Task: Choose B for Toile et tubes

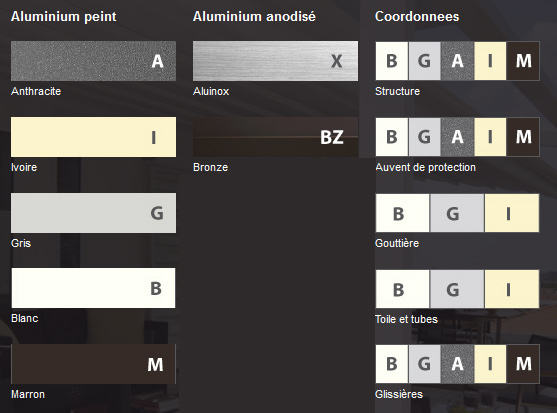Action: 402,289
